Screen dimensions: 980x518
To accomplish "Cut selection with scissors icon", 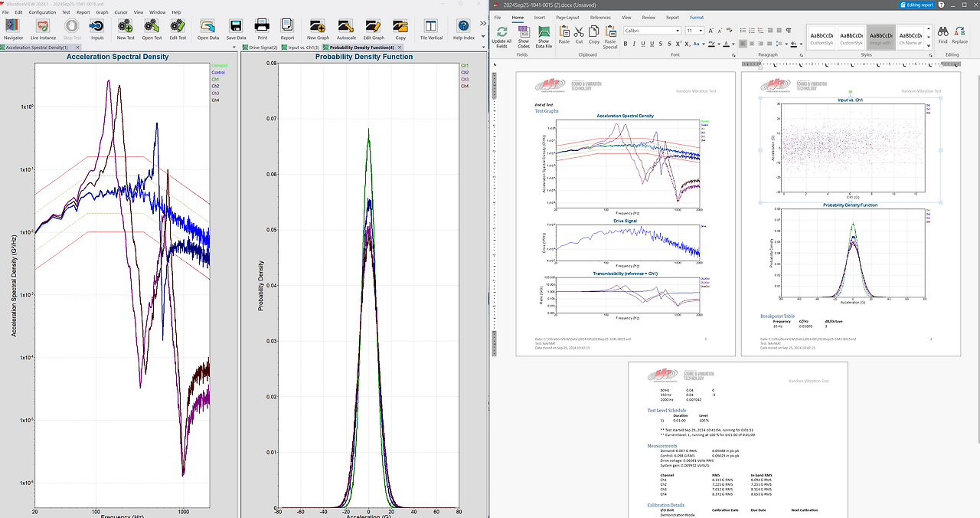I will (x=579, y=35).
